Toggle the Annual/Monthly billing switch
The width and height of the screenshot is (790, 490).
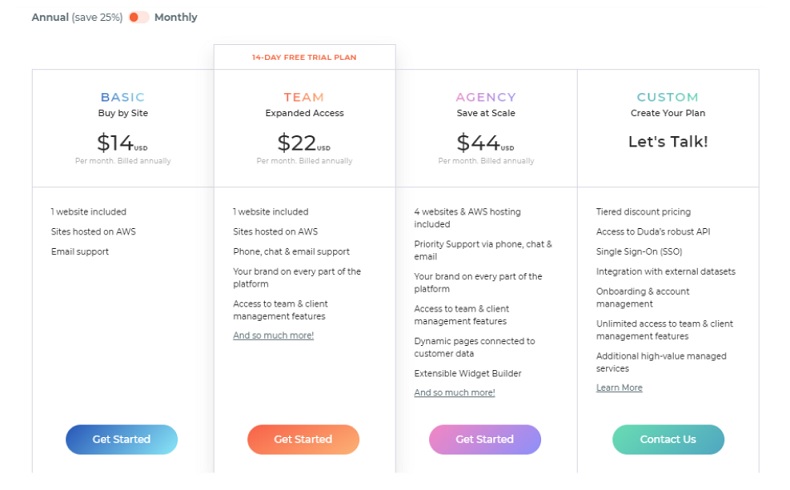pos(139,17)
